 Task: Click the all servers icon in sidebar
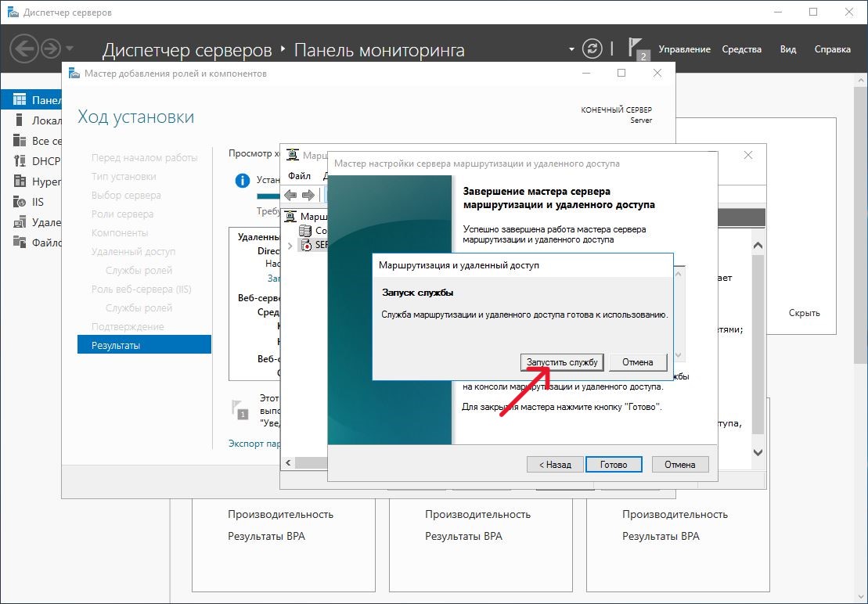pos(20,141)
